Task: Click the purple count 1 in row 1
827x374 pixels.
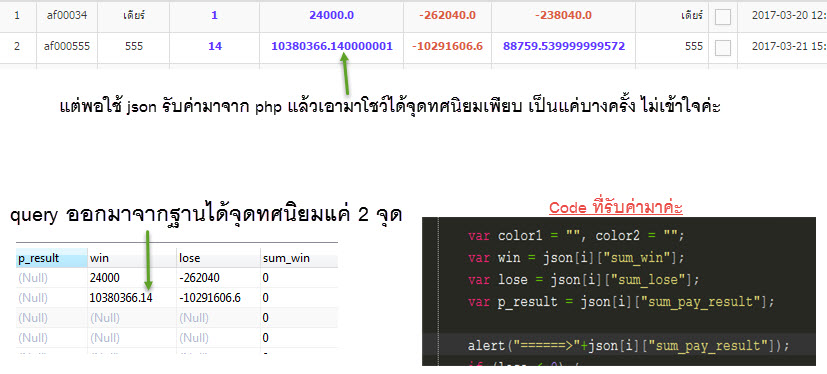Action: [214, 16]
